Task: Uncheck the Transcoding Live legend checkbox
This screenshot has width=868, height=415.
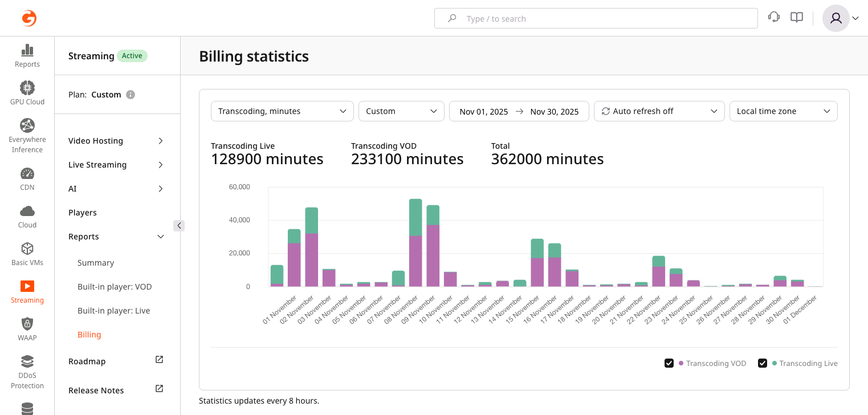Action: coord(763,363)
